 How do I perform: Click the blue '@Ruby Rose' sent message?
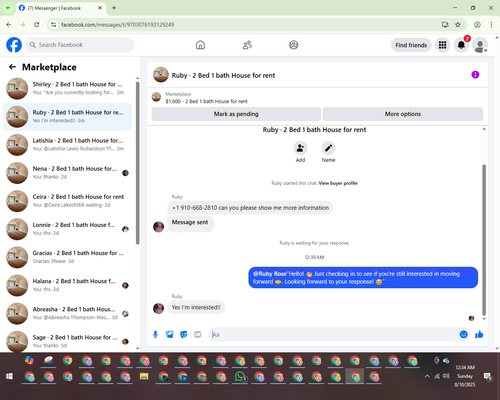tap(363, 278)
